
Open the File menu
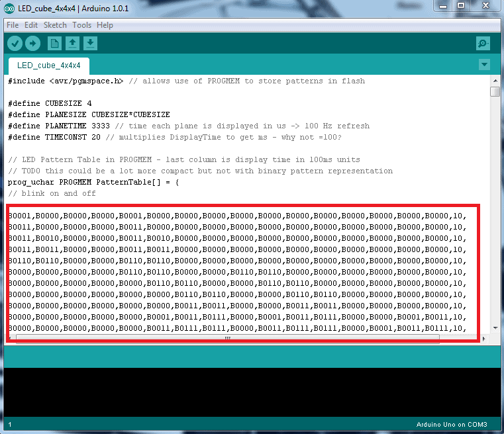coord(13,25)
